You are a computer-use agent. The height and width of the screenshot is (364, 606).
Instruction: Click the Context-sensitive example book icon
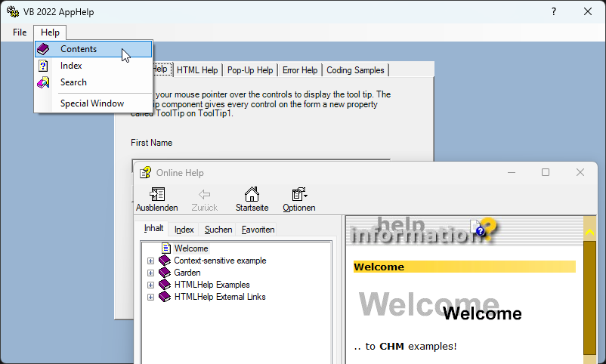(x=165, y=261)
